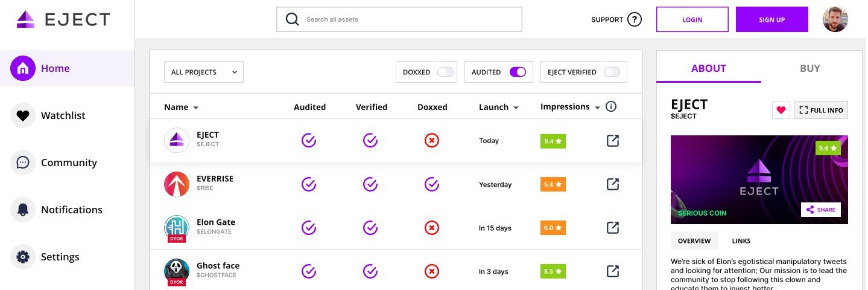868x290 pixels.
Task: Click the EJECT token logo in table
Action: click(177, 141)
